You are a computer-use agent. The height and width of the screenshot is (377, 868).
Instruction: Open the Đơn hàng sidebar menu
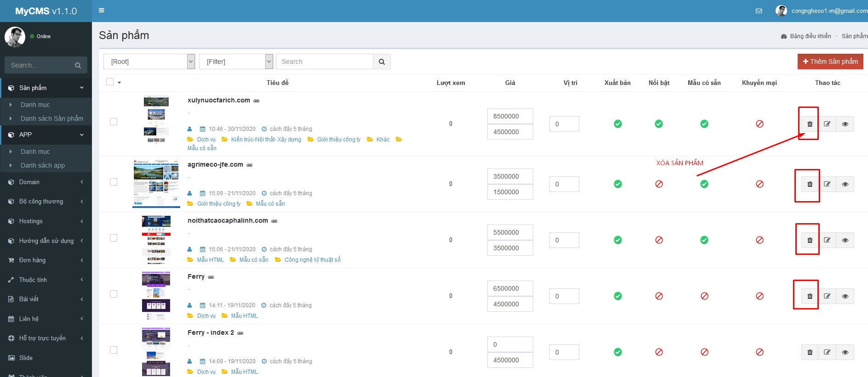[46, 260]
